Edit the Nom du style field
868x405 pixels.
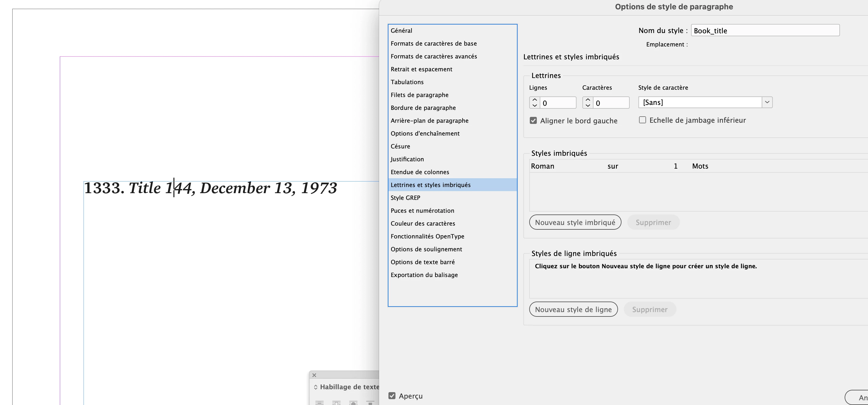click(765, 31)
